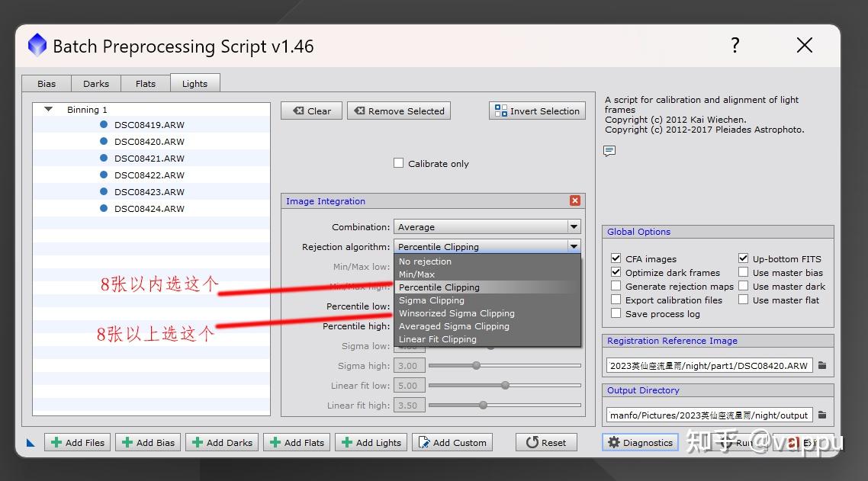Click the Add Custom button
868x481 pixels.
pos(452,442)
